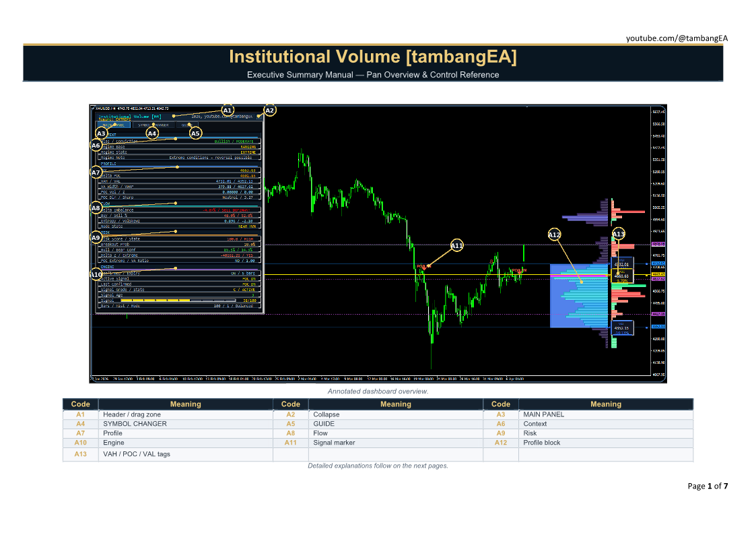Click the A5 table cell in legend
756x535 pixels.
(290, 424)
